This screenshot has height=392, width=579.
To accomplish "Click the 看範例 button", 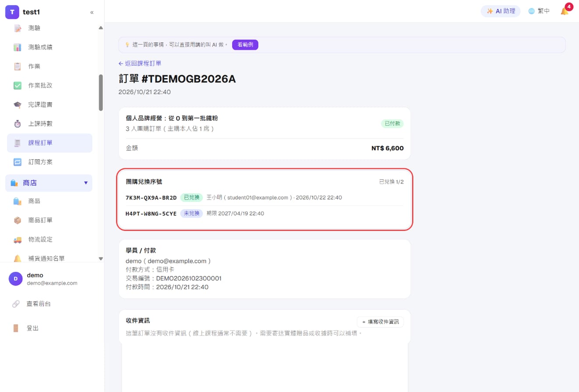I will [245, 45].
